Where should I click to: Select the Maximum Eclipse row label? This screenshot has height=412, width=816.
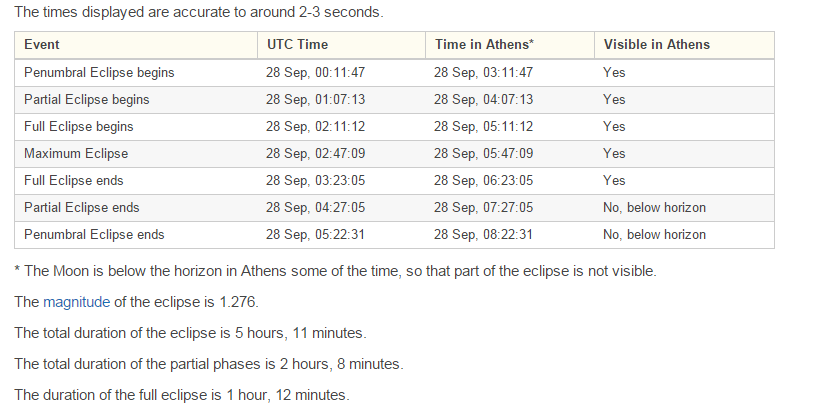click(x=76, y=154)
